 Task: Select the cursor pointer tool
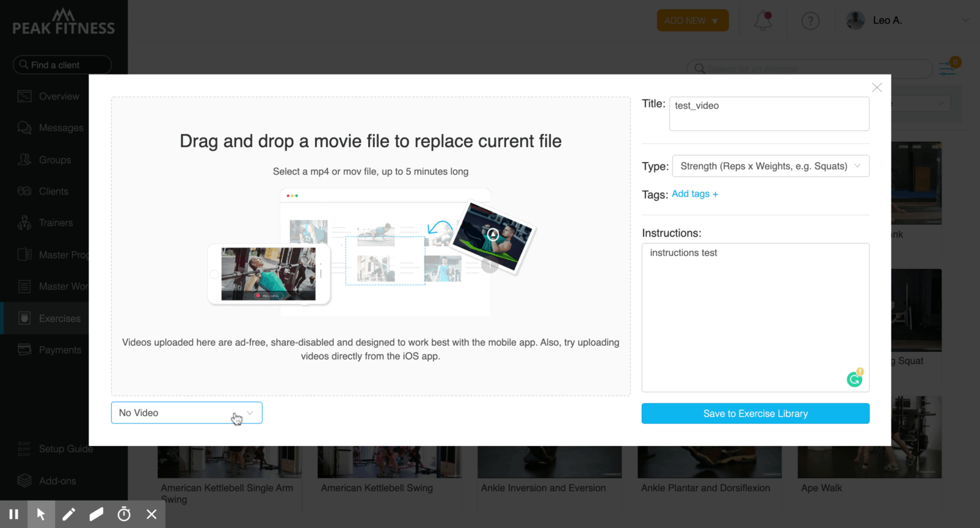[41, 514]
